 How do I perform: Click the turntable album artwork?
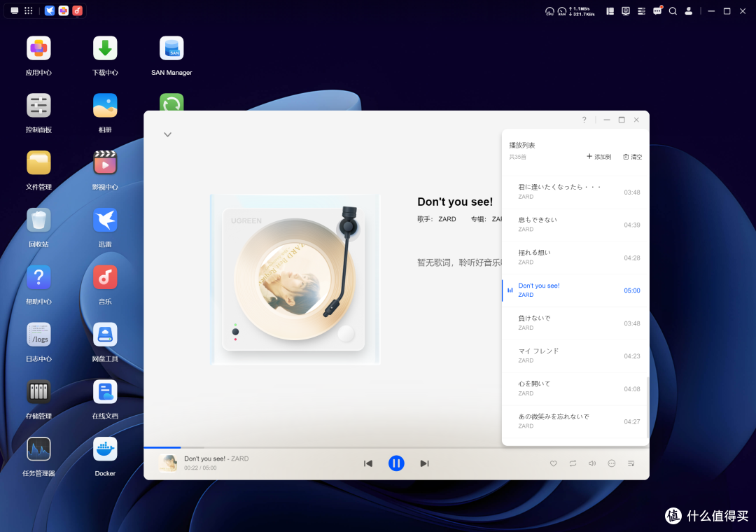coord(295,279)
